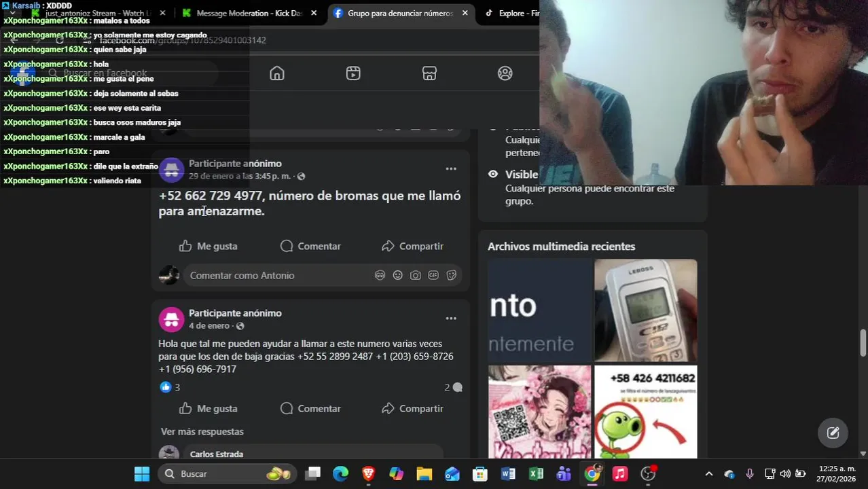Open the 4 de enero timestamp link
This screenshot has height=489, width=868.
pyautogui.click(x=209, y=325)
